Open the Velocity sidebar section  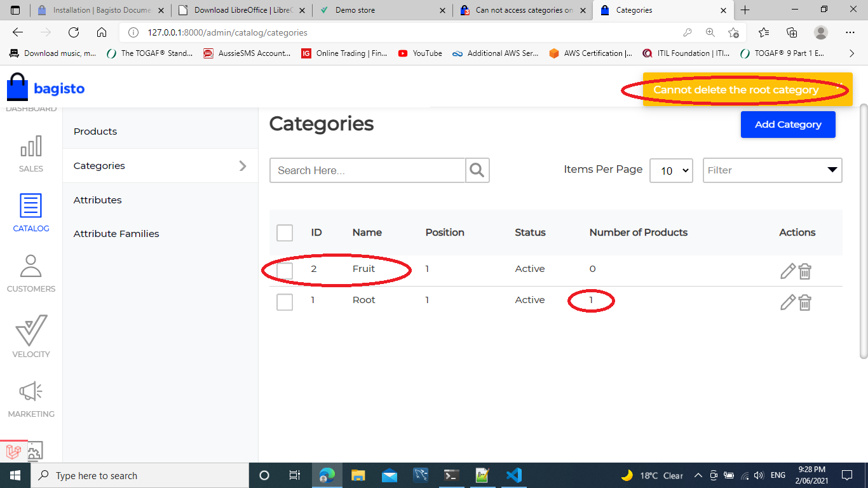[31, 336]
